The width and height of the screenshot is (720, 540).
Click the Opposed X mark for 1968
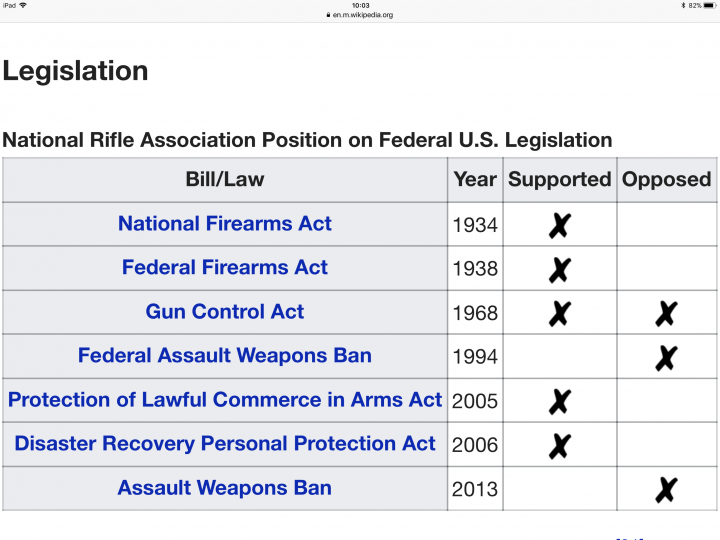[x=666, y=313]
